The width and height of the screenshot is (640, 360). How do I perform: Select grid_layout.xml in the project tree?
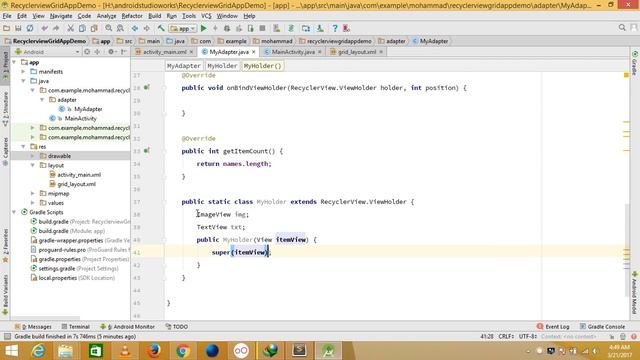click(x=76, y=184)
